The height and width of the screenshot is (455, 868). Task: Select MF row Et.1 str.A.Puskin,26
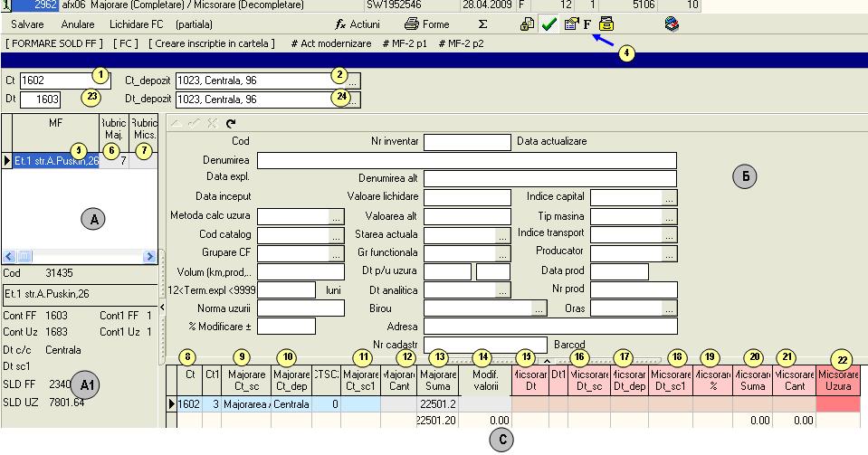(x=56, y=161)
